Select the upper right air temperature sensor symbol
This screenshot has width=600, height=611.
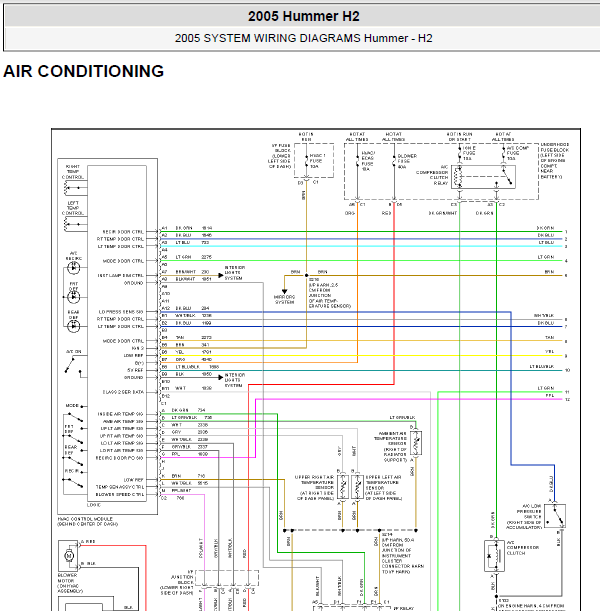point(342,486)
